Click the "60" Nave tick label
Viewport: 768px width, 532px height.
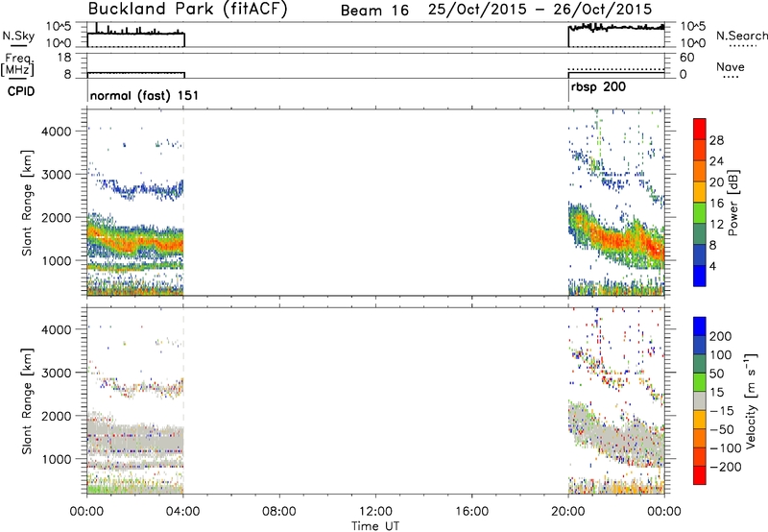tap(686, 58)
